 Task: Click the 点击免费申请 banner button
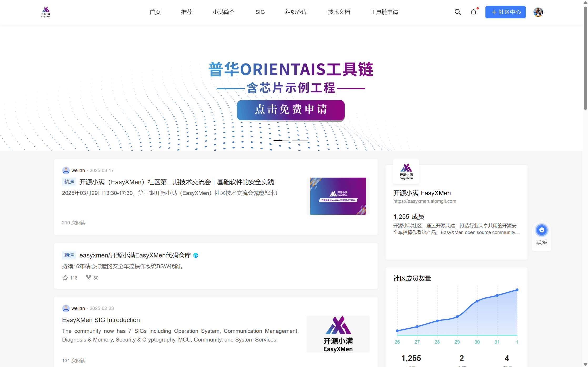[291, 110]
